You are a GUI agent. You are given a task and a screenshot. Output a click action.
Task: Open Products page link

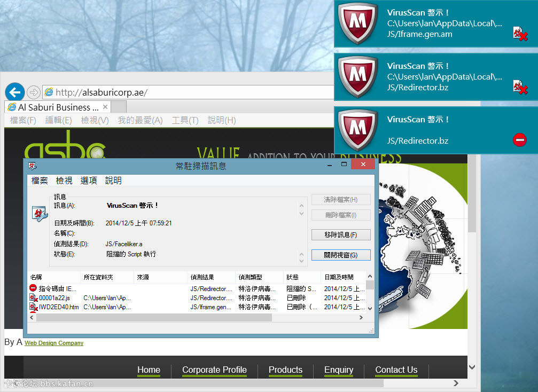[285, 370]
